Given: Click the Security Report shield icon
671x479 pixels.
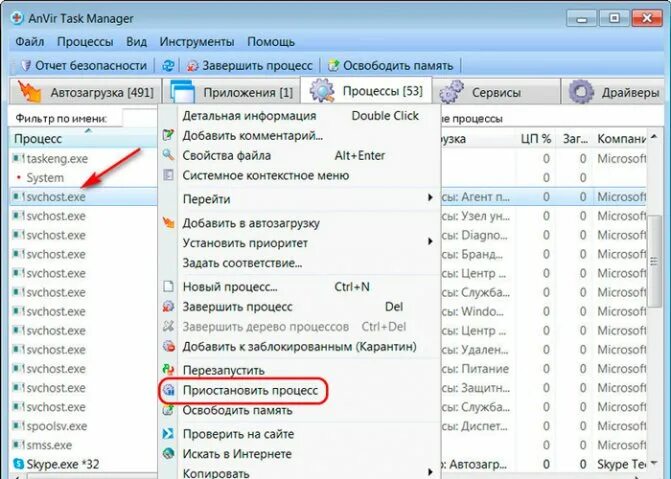Looking at the screenshot, I should point(27,66).
